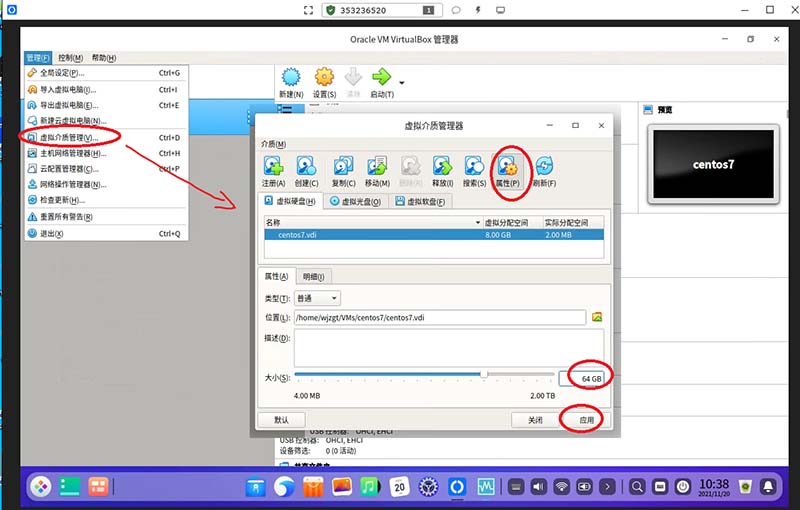Click the search magnifier icon in dock
The image size is (800, 510).
pyautogui.click(x=637, y=487)
